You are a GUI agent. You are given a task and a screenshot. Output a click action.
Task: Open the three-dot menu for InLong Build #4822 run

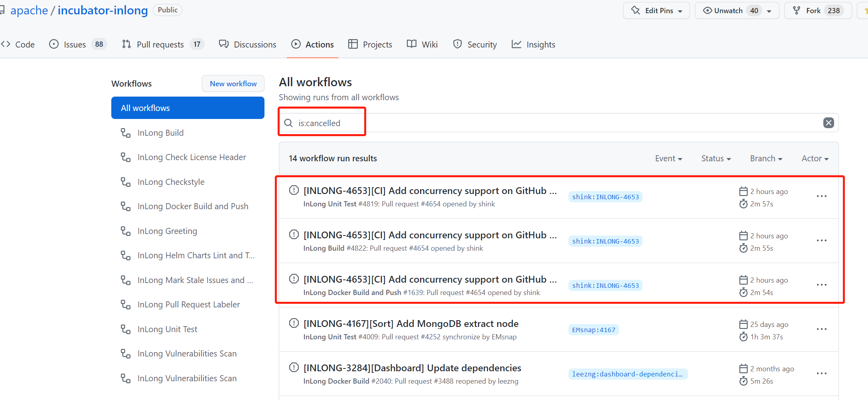(x=822, y=241)
